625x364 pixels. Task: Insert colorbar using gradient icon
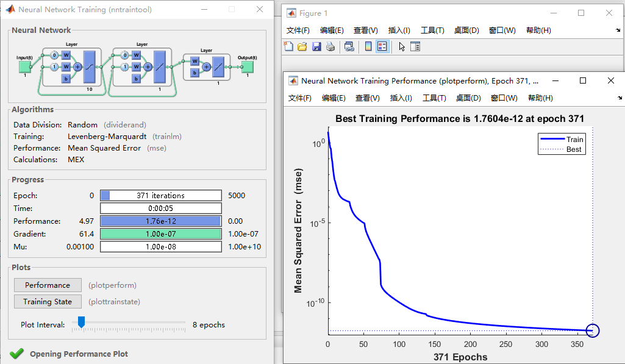point(368,47)
